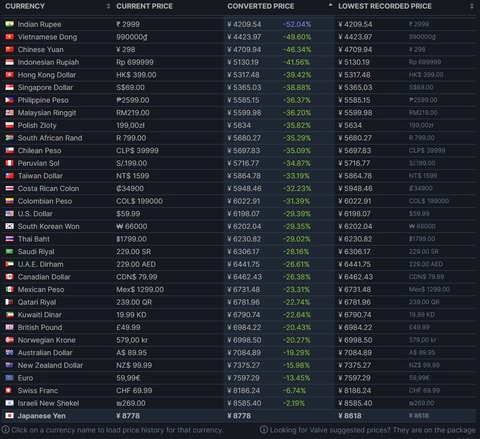Click the Indian Rupee flag icon

(9, 24)
